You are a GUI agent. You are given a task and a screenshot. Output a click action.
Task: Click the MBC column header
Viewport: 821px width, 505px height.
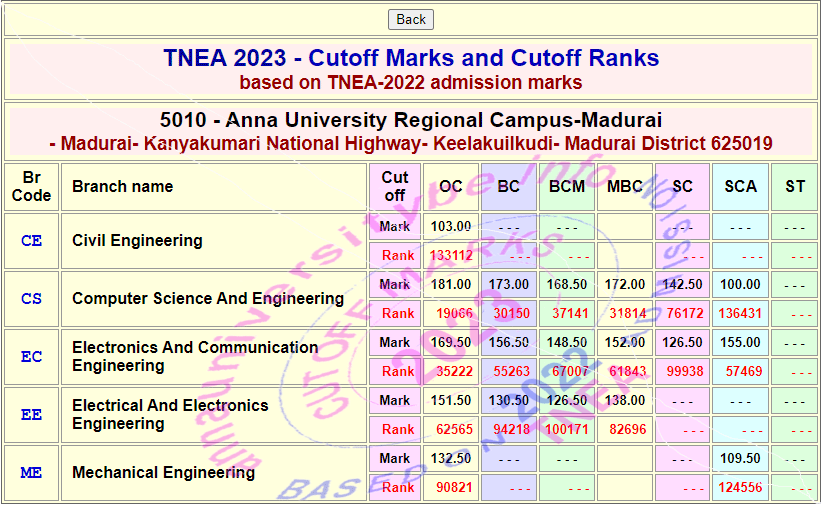625,186
